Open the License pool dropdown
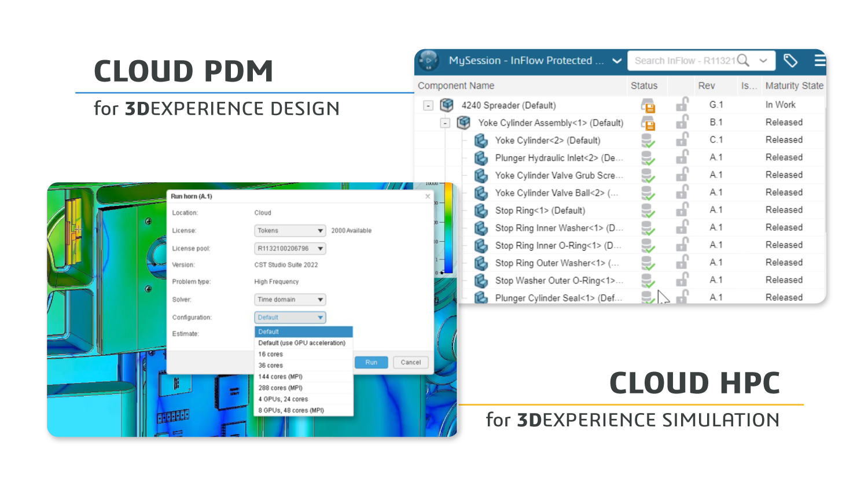Image resolution: width=868 pixels, height=490 pixels. pos(290,248)
